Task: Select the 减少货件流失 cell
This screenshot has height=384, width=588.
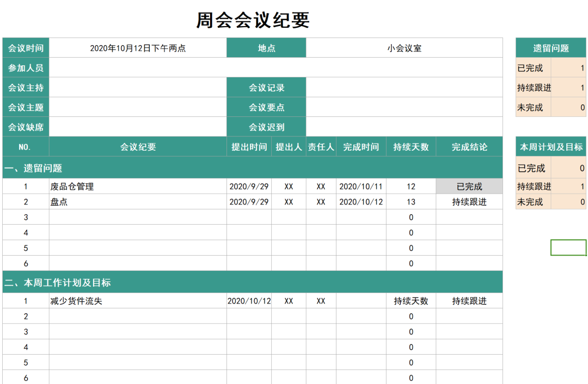Action: [x=138, y=301]
